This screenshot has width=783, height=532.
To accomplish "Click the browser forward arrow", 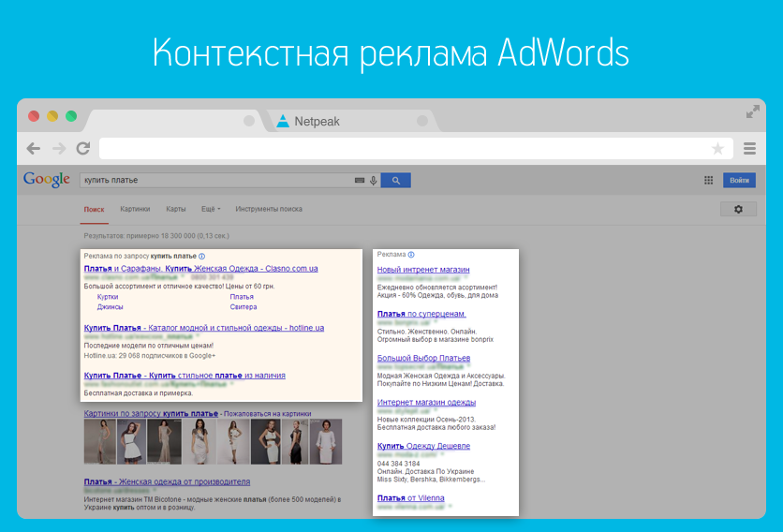I will [59, 148].
